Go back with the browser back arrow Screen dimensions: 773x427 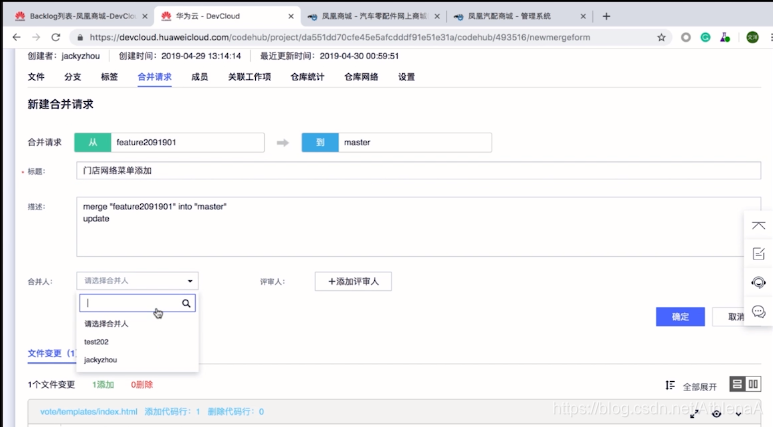(16, 37)
